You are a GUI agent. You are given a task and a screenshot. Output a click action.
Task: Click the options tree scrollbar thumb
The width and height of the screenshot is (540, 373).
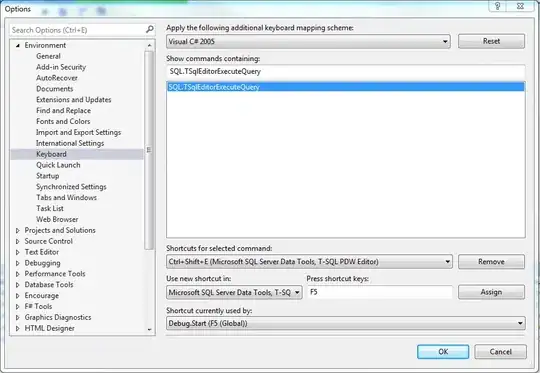click(x=149, y=150)
